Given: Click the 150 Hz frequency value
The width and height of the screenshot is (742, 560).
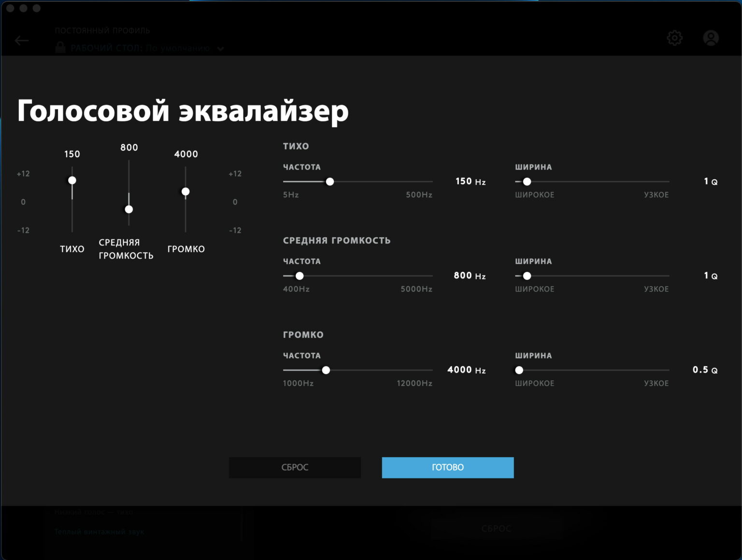Looking at the screenshot, I should click(471, 181).
